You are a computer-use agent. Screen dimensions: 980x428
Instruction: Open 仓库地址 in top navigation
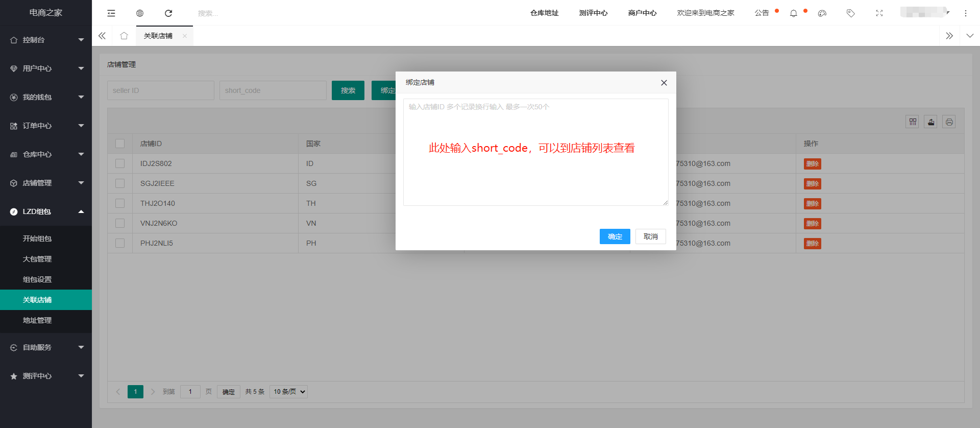pos(544,13)
